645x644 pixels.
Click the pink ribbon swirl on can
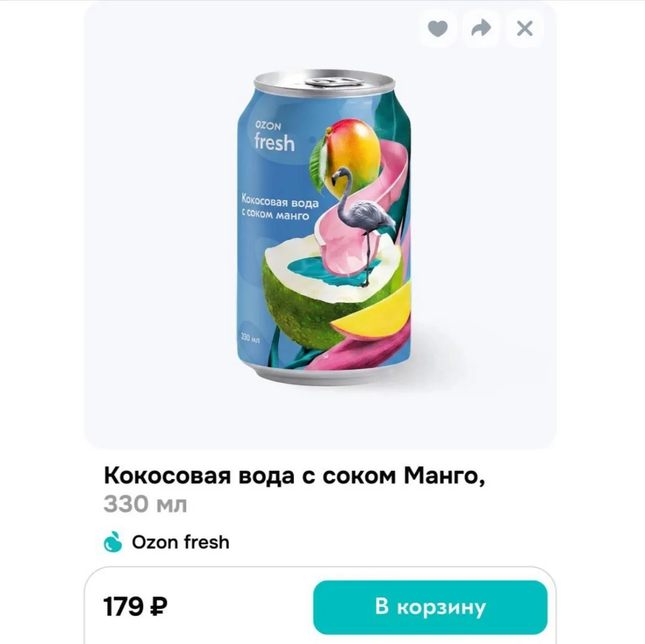coord(362,197)
